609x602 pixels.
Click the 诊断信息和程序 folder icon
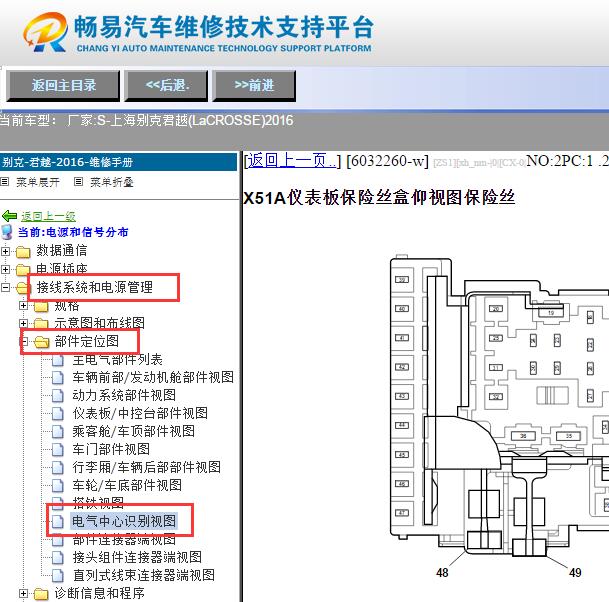click(x=41, y=594)
